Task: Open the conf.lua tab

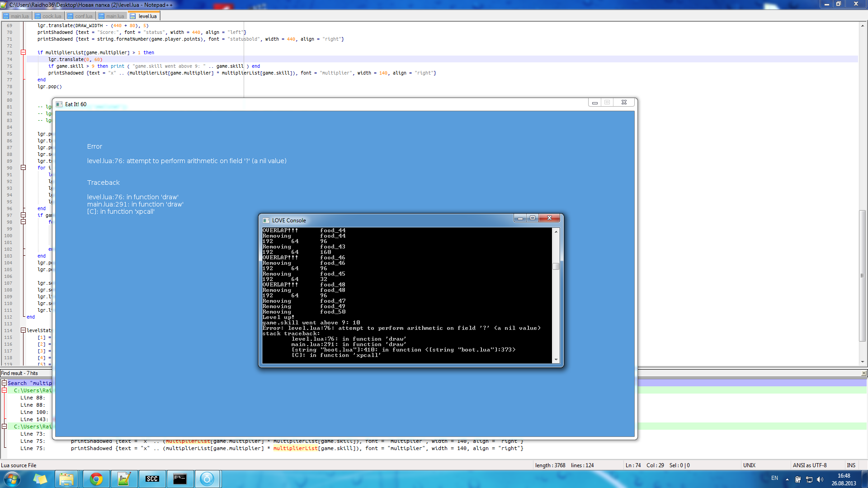Action: tap(80, 16)
